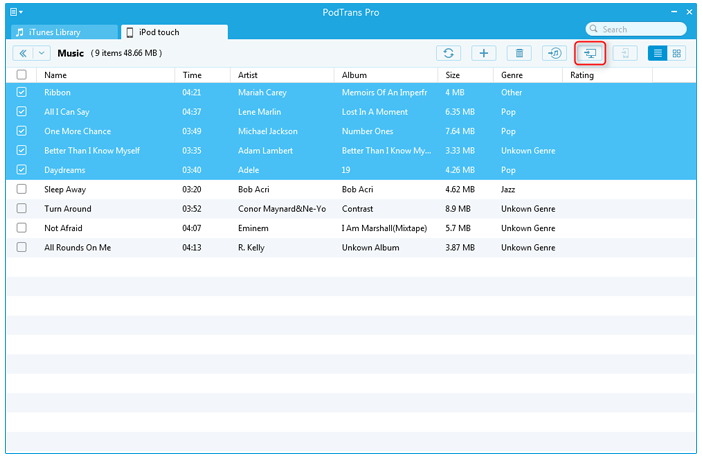
Task: Check the Not Afraid checkbox
Action: click(x=21, y=228)
